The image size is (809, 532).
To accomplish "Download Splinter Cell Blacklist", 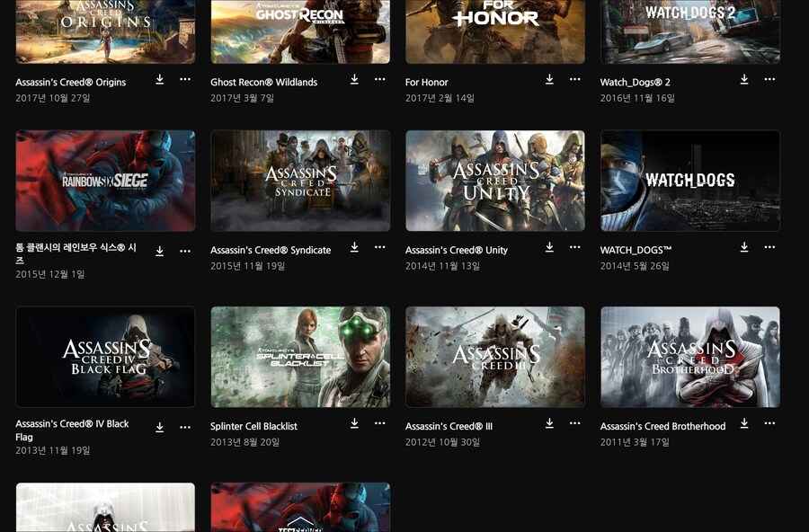I will point(355,424).
